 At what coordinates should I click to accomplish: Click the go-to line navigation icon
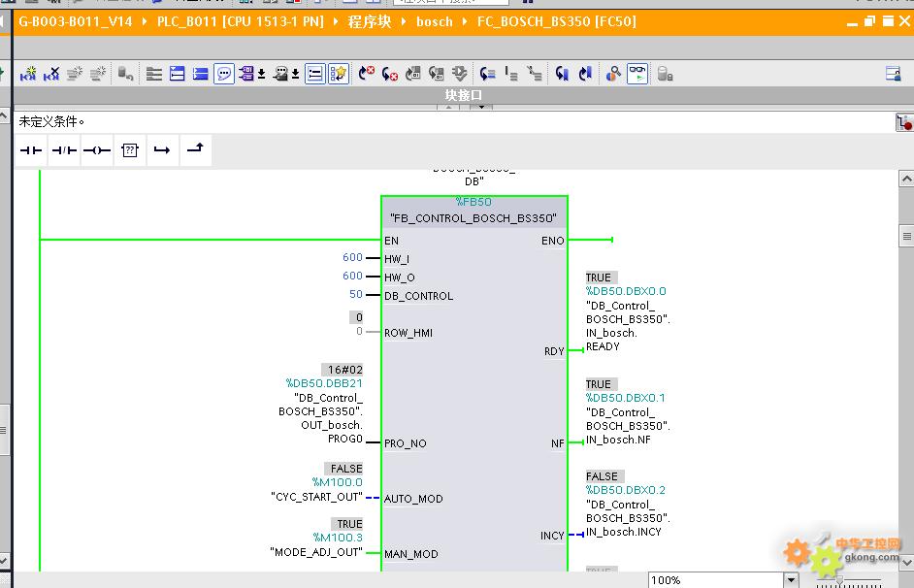(x=488, y=74)
